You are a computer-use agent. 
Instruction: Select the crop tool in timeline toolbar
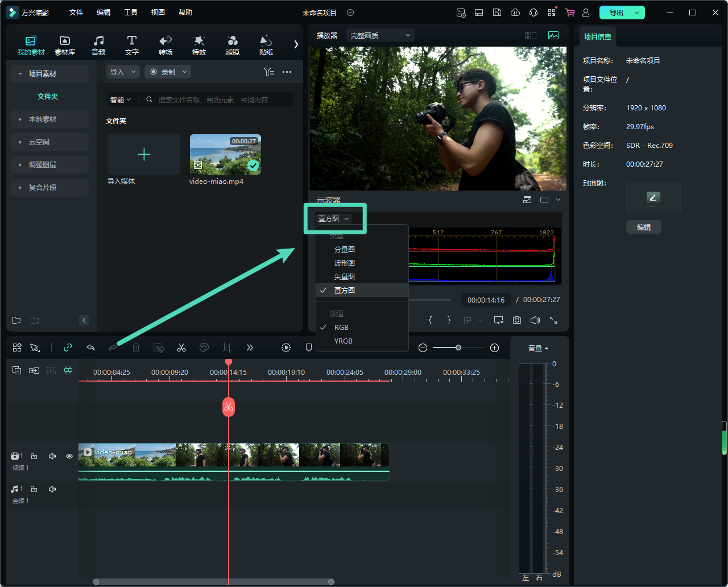tap(227, 348)
